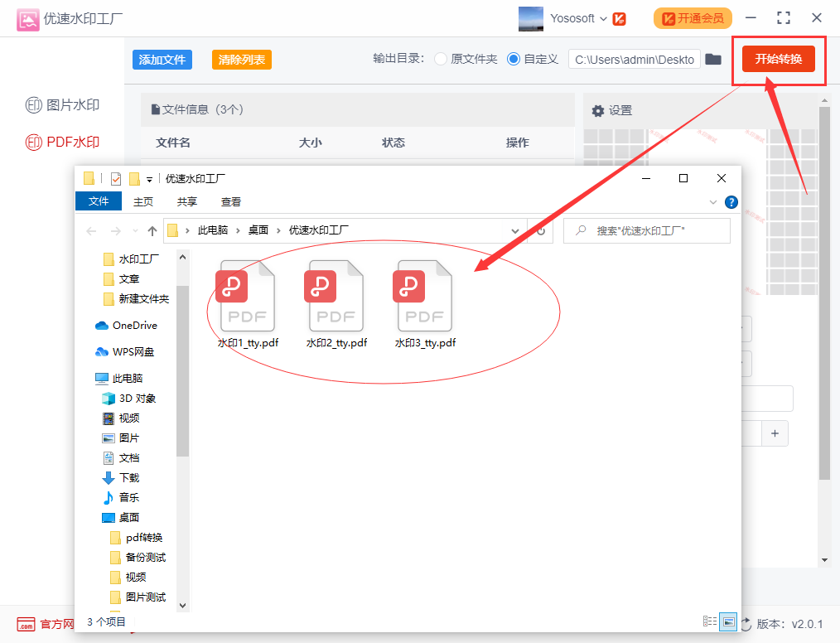Select the 水印2_tty.pdf file
This screenshot has height=643, width=840.
pyautogui.click(x=336, y=304)
